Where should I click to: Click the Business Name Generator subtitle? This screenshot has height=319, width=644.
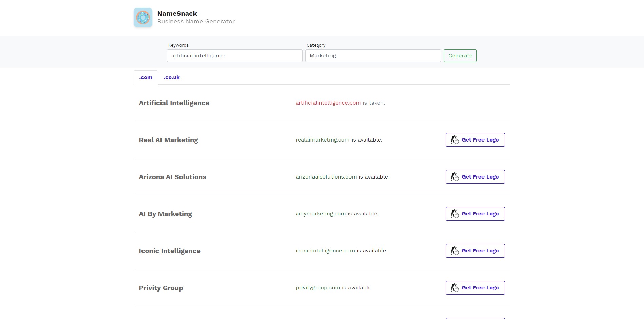click(196, 21)
